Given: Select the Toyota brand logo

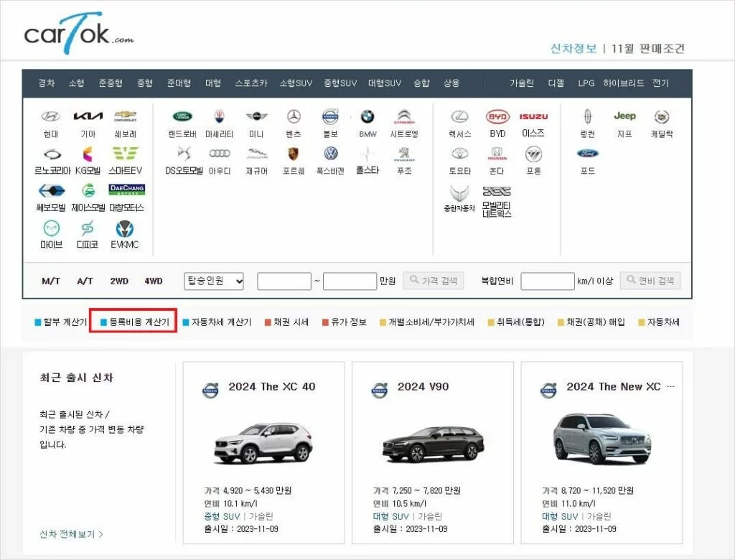Looking at the screenshot, I should 460,154.
